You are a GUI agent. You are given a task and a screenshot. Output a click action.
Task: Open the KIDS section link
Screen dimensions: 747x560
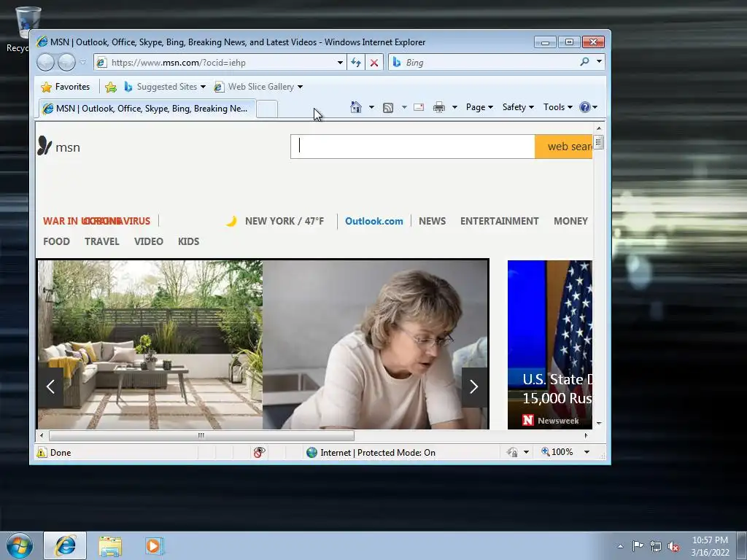(189, 241)
